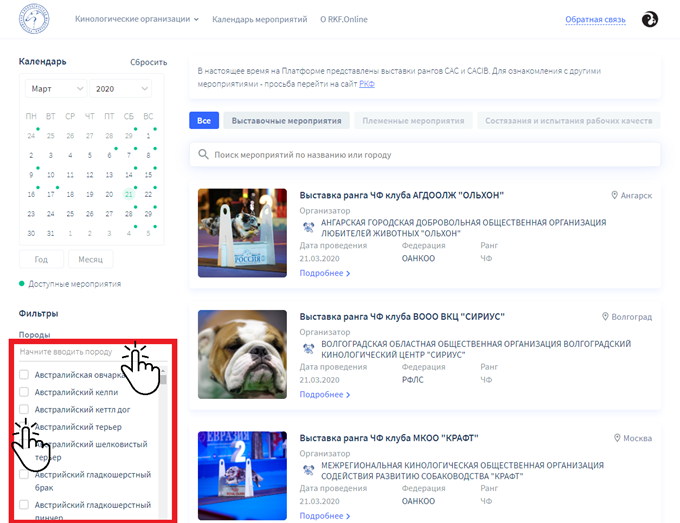
Task: Click the Сбросить link to reset the calendar
Action: tap(148, 62)
